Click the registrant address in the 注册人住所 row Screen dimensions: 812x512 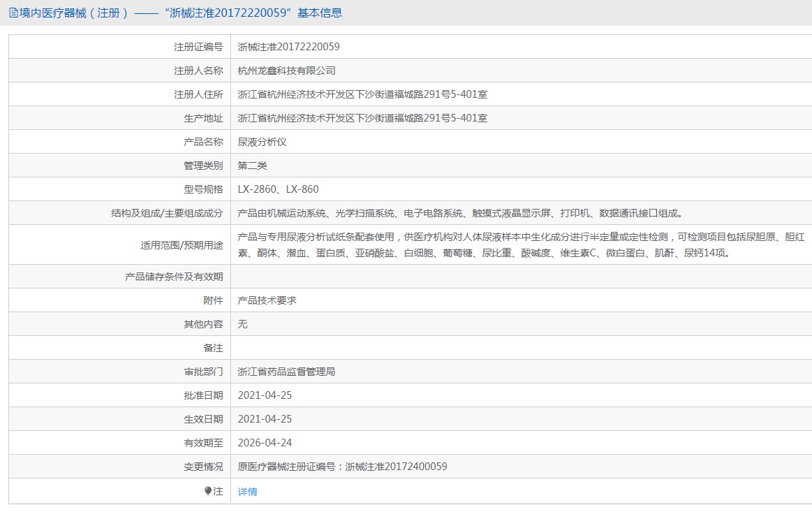click(362, 94)
